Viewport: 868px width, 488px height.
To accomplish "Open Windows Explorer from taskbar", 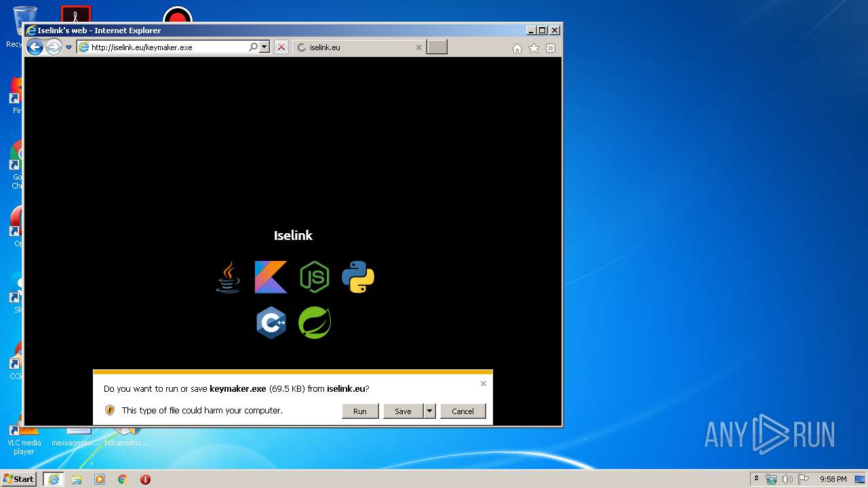I will pos(77,479).
